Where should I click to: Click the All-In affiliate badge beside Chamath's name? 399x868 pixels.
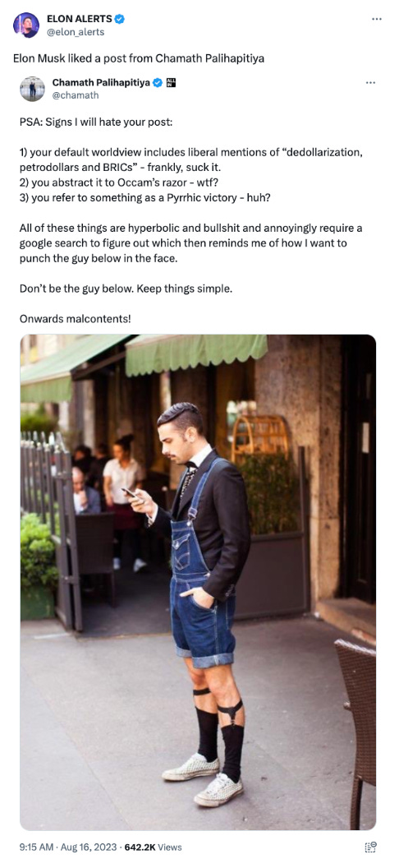[172, 83]
